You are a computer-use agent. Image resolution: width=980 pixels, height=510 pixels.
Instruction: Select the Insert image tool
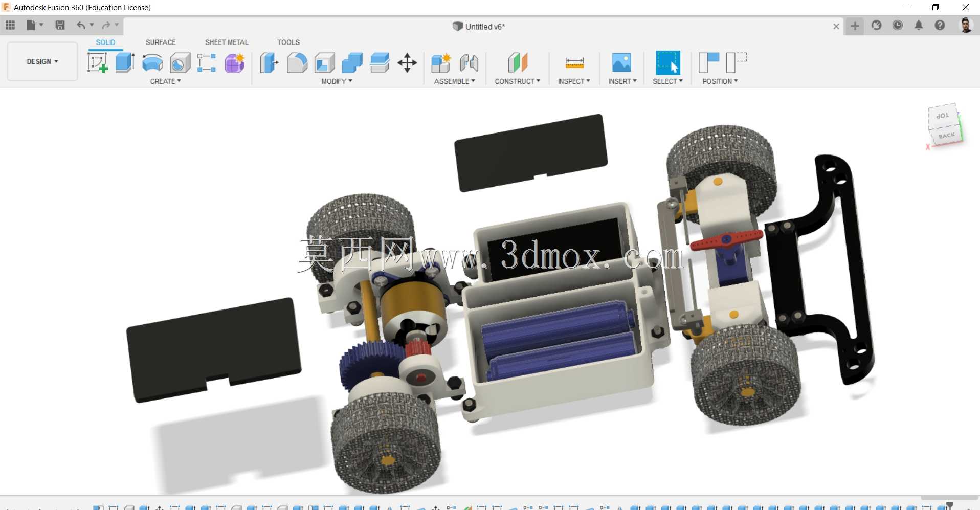tap(621, 63)
